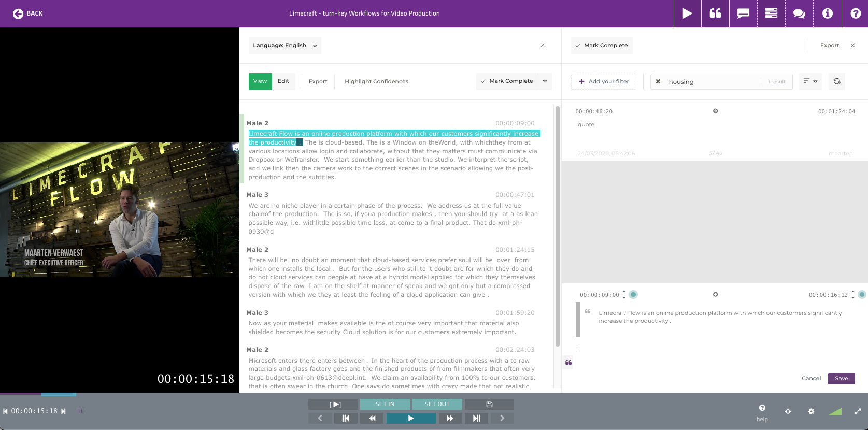The height and width of the screenshot is (430, 868).
Task: Mark the transcript complete
Action: click(x=507, y=81)
